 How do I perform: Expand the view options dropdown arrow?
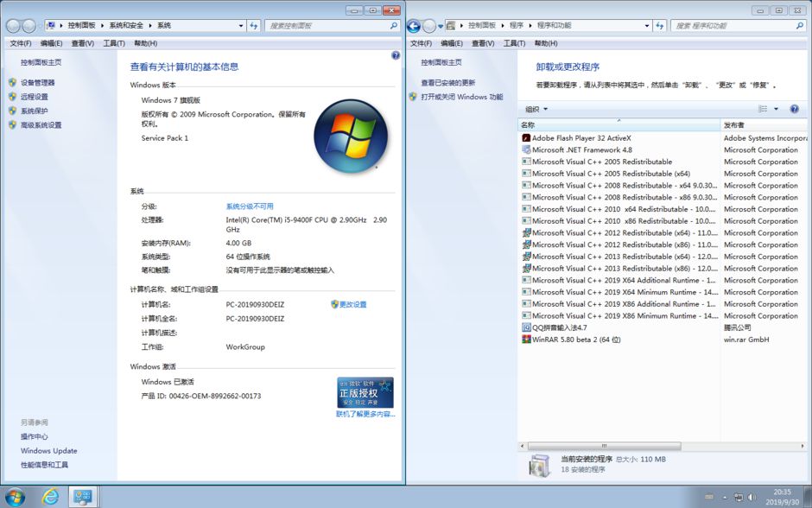776,109
